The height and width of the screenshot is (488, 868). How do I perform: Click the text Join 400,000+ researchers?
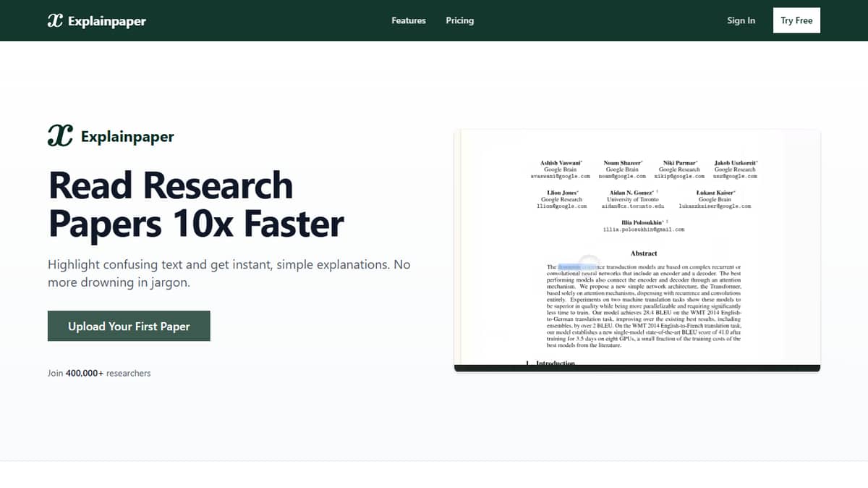pyautogui.click(x=99, y=374)
